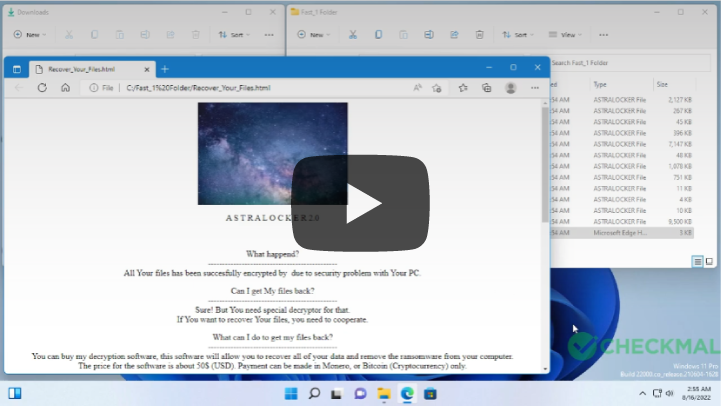
Task: Click Share in Fast_1 Folder toolbar
Action: (x=454, y=34)
